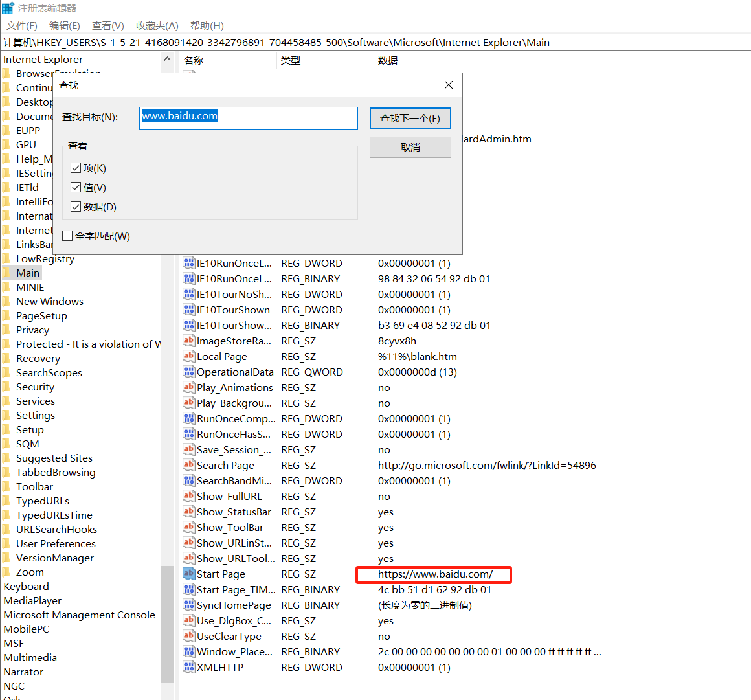Click the 取消 cancel button
This screenshot has width=751, height=700.
coord(410,147)
